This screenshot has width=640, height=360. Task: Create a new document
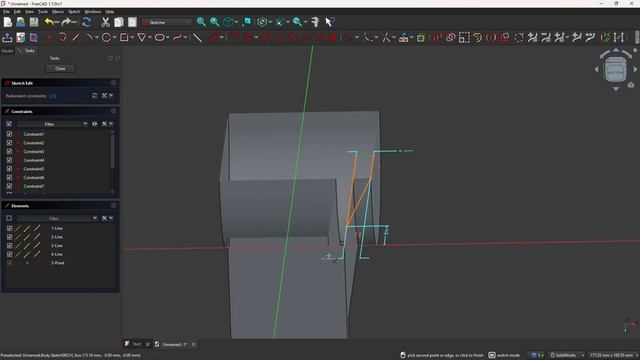7,22
